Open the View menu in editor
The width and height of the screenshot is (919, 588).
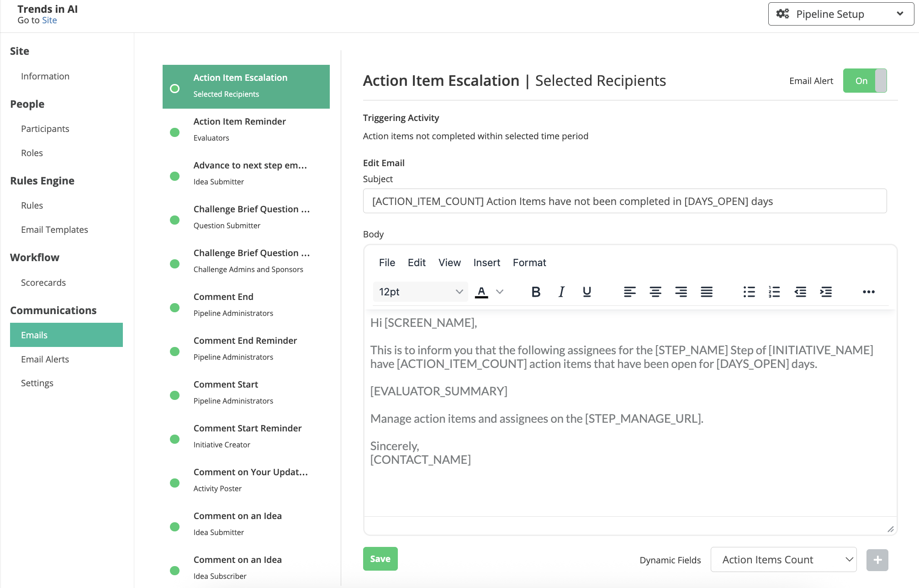tap(449, 262)
